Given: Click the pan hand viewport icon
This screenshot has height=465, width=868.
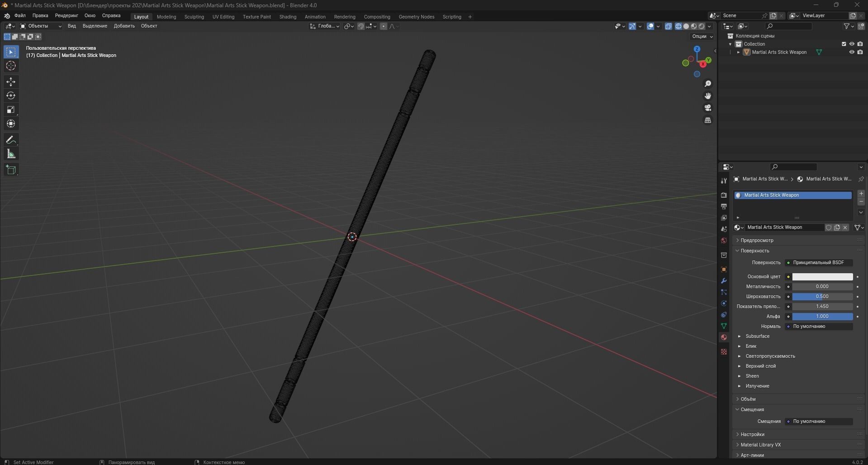Looking at the screenshot, I should 708,96.
